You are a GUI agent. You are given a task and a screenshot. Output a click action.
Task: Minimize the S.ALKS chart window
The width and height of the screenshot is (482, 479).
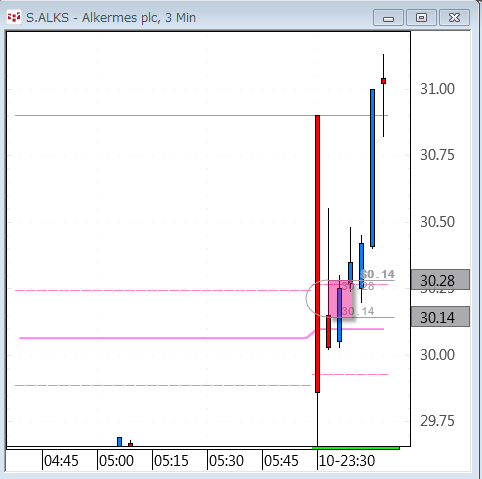point(388,18)
